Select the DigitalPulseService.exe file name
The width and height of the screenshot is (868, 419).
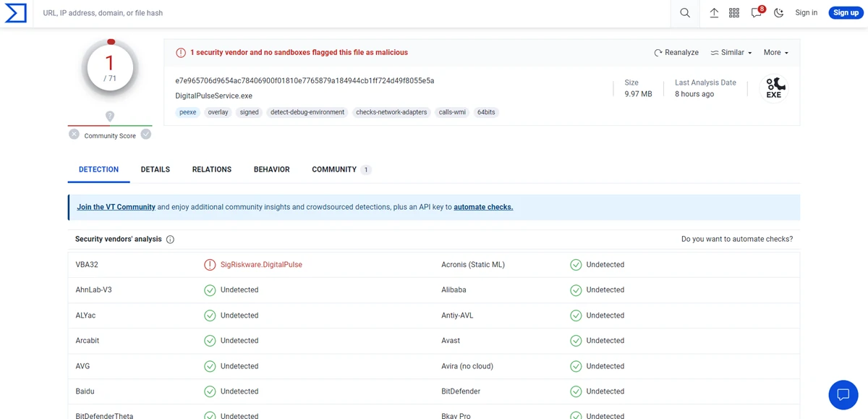coord(213,96)
